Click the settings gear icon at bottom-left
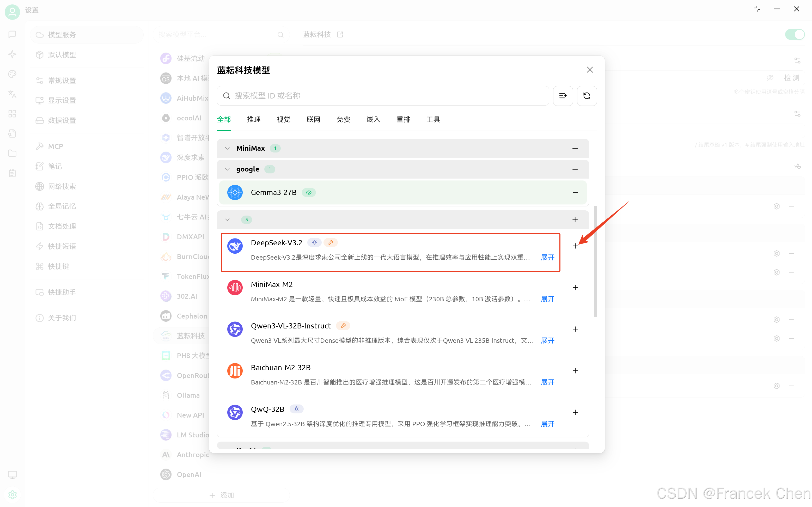The image size is (812, 507). pos(13,494)
